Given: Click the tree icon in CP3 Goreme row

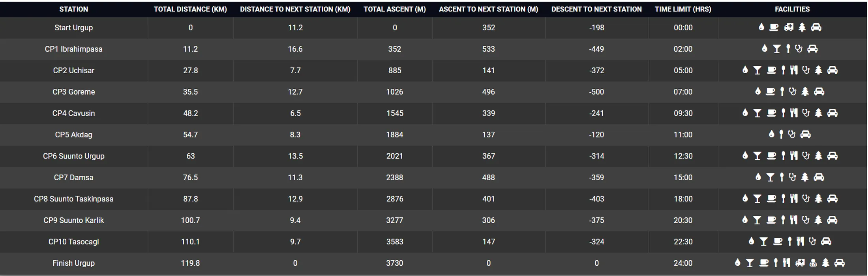Looking at the screenshot, I should tap(805, 91).
